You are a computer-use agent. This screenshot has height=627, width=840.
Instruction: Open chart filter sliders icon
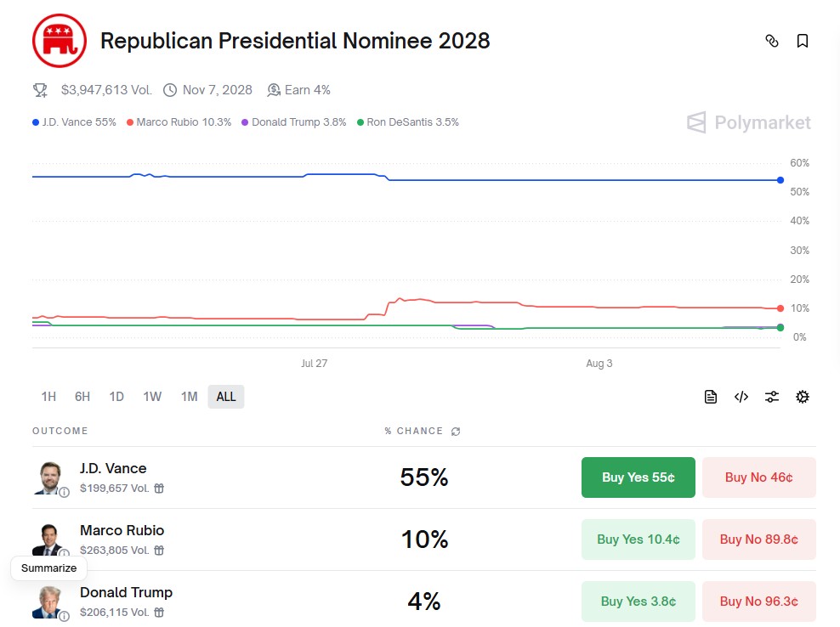click(772, 397)
